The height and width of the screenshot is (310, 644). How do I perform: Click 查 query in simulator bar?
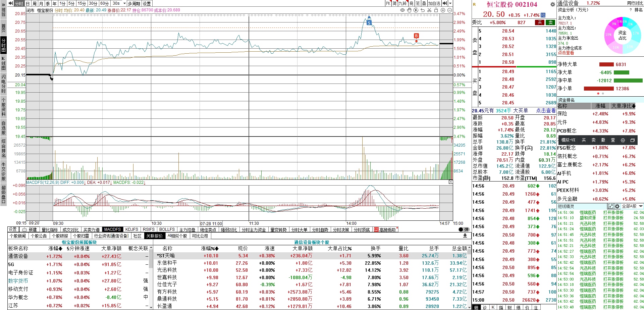613,140
